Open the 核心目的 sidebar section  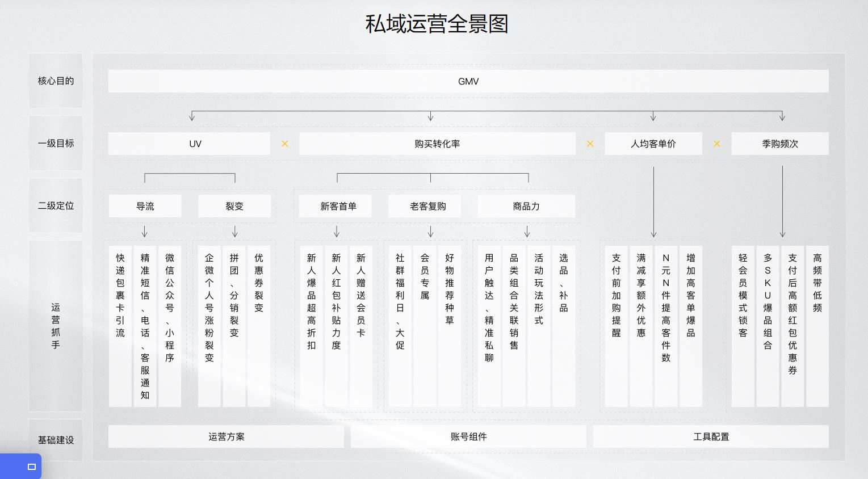tap(56, 81)
